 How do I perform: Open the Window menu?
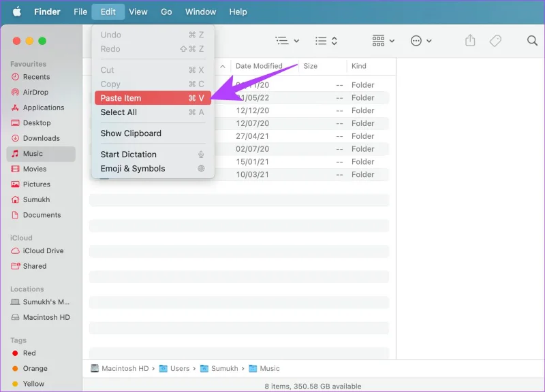click(x=200, y=12)
